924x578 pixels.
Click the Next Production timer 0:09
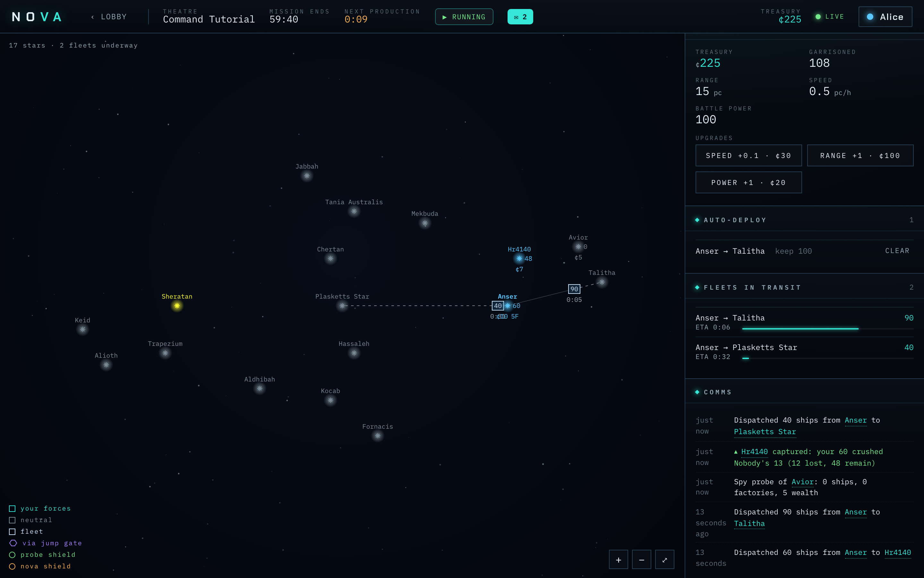(x=356, y=20)
